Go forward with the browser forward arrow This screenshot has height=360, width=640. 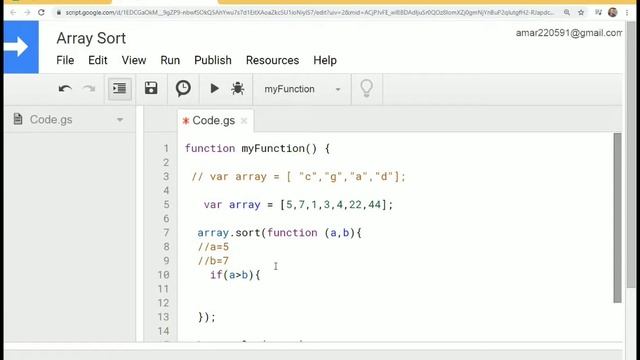tap(27, 13)
